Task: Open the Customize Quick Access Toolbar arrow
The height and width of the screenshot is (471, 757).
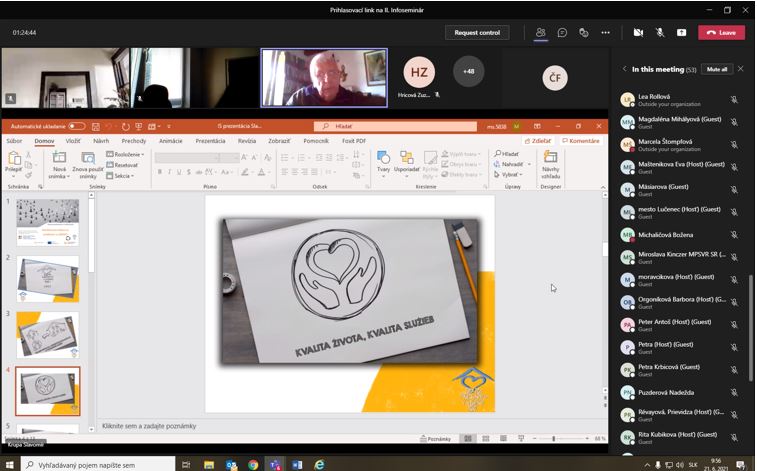Action: [169, 127]
